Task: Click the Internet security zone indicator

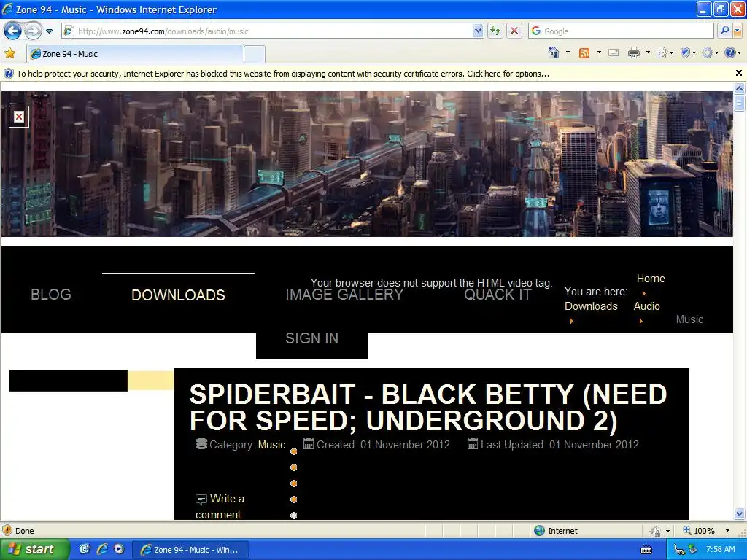Action: (555, 531)
